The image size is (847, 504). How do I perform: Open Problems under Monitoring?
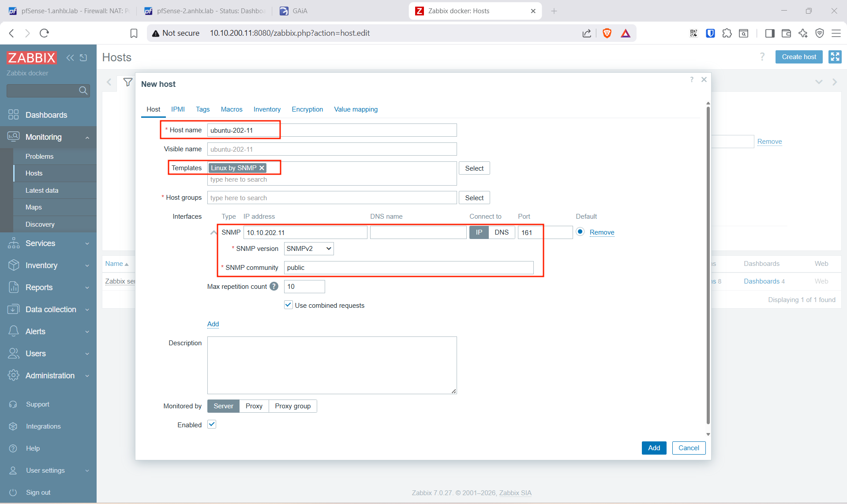[x=39, y=157]
